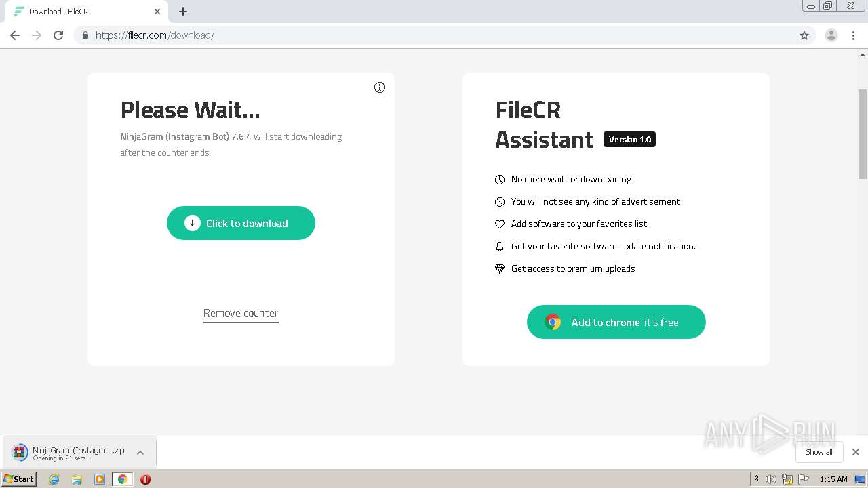Click the green Click to download button
868x488 pixels.
(241, 223)
